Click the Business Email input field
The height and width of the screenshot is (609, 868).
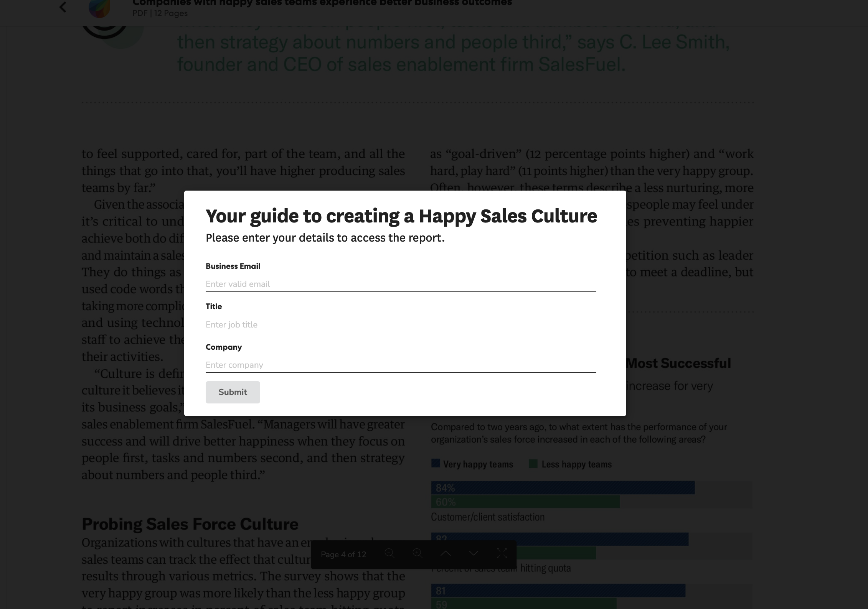(401, 284)
